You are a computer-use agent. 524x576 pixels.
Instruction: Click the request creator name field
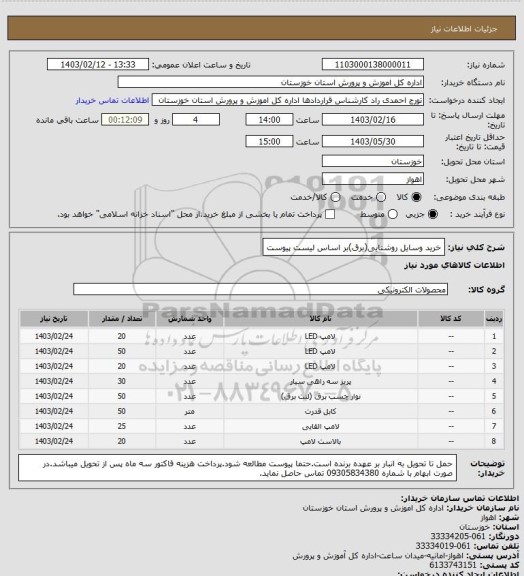pyautogui.click(x=288, y=100)
